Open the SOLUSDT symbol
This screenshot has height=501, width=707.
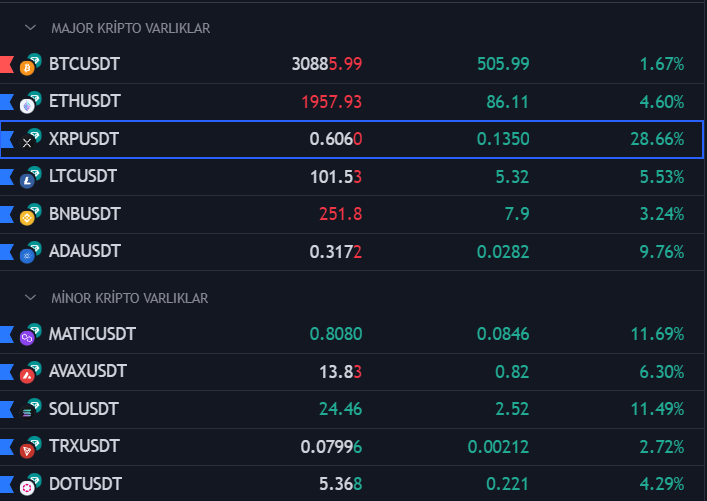[83, 409]
